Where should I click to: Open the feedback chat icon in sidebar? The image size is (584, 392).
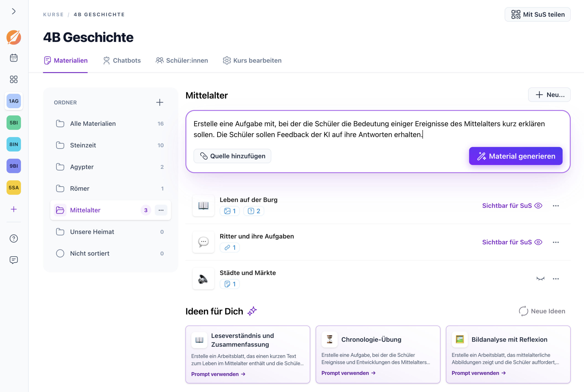coord(13,260)
